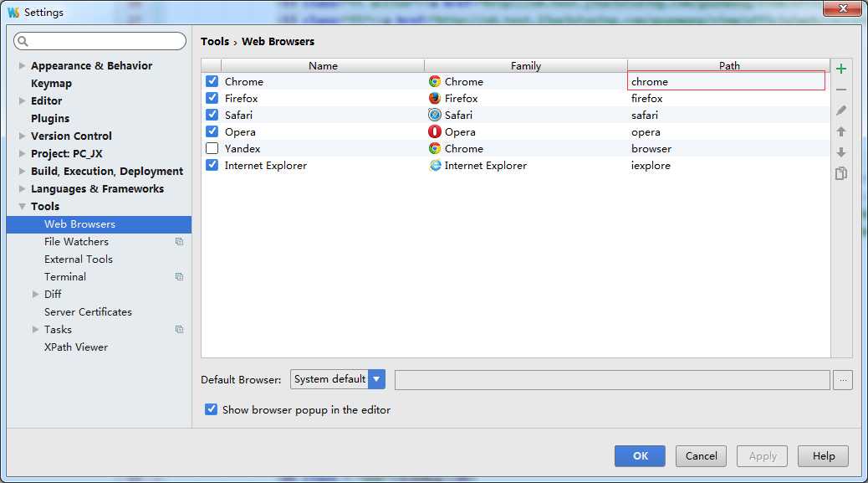Click the File Watchers project-level icon

(x=179, y=241)
